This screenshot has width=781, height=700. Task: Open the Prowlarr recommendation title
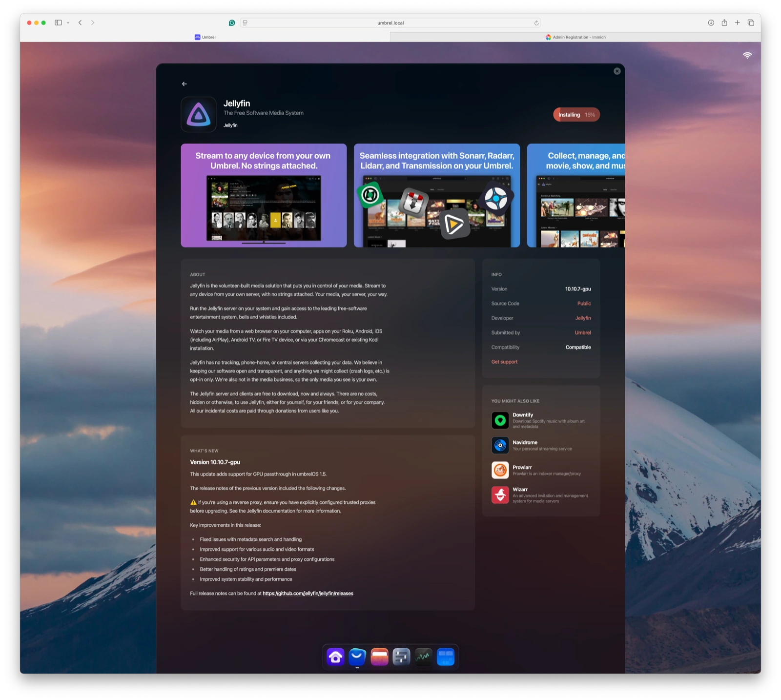[522, 467]
